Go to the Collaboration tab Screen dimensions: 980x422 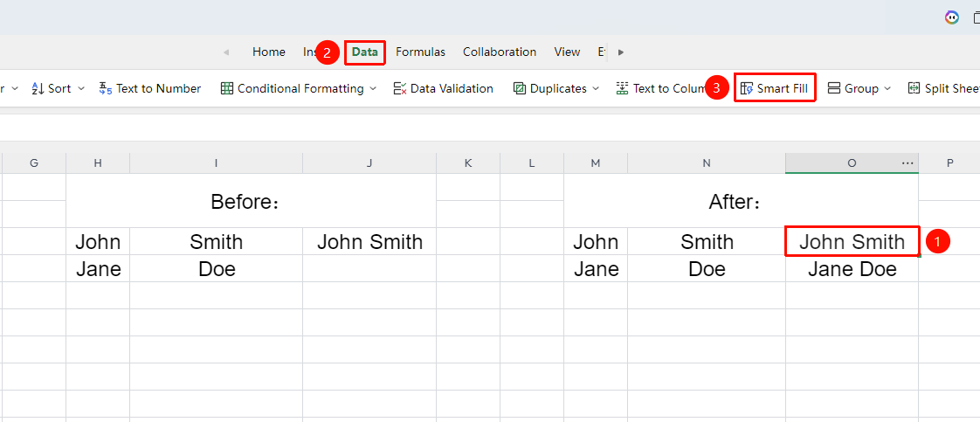click(x=500, y=52)
